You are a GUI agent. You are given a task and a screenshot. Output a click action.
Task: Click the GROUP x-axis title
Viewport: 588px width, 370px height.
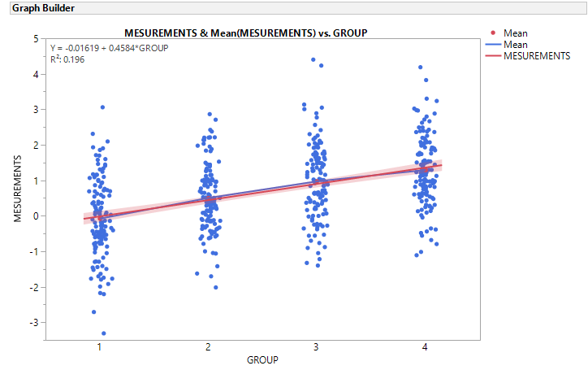pyautogui.click(x=262, y=360)
